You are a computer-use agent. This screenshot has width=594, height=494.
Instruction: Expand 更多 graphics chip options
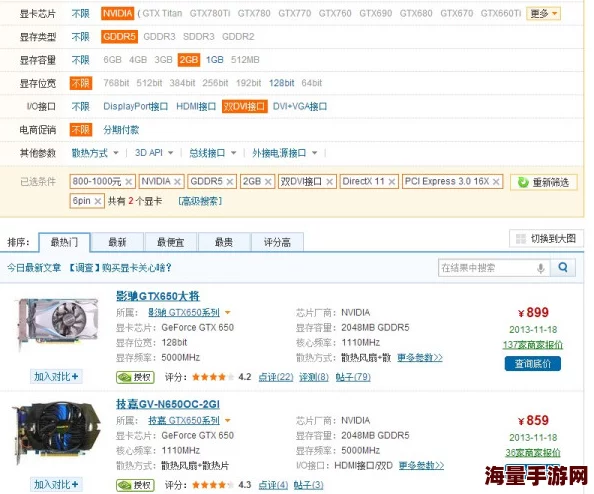click(543, 14)
